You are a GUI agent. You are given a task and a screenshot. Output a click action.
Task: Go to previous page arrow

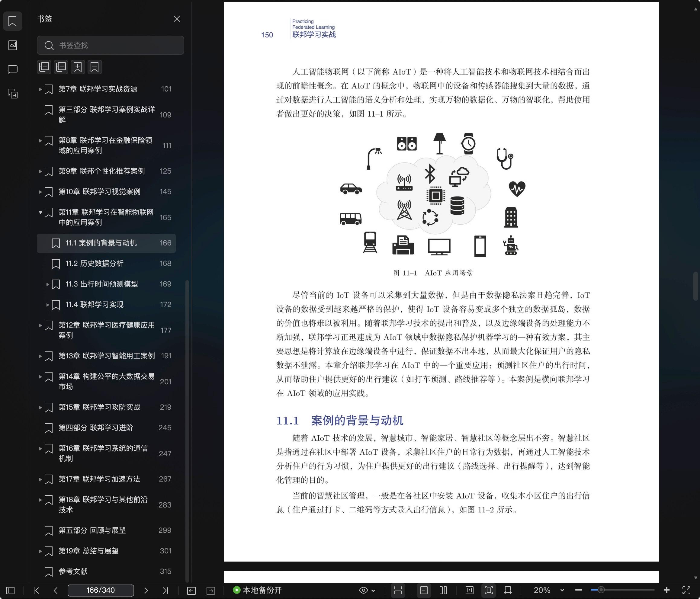point(56,590)
